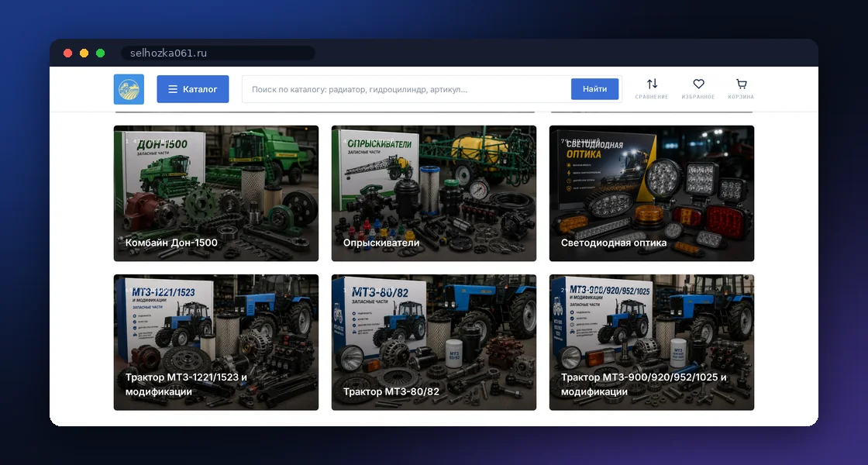Open the Светодиодная оптика category card
Image resolution: width=868 pixels, height=465 pixels.
[x=652, y=193]
